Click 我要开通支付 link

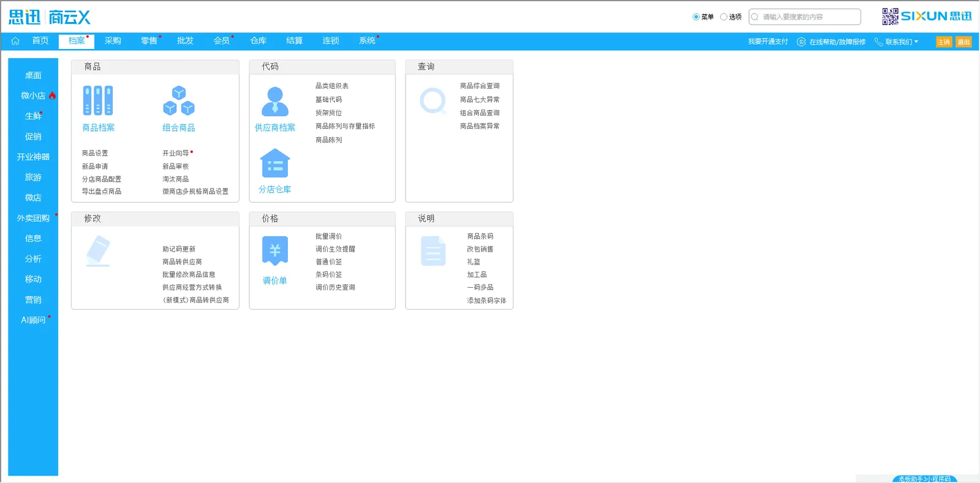tap(768, 42)
